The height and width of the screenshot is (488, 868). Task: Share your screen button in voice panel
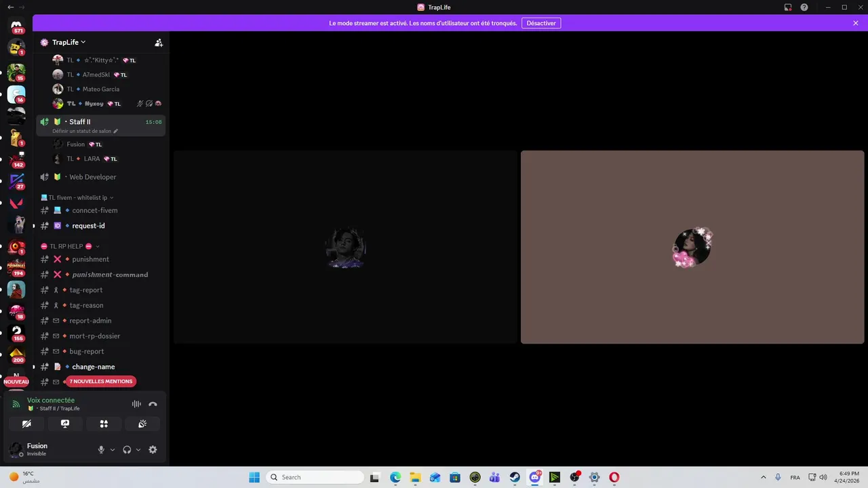click(65, 424)
